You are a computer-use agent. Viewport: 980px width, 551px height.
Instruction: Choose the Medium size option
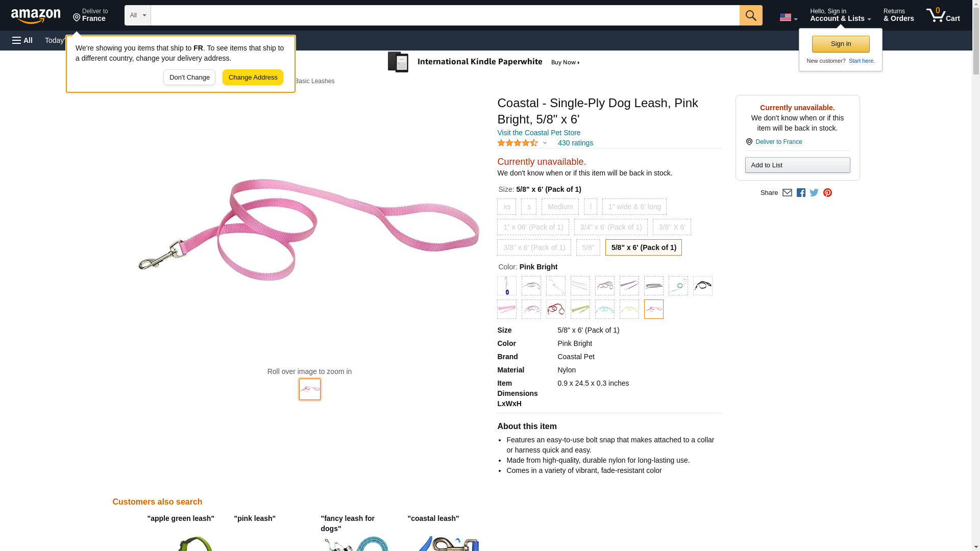(560, 207)
